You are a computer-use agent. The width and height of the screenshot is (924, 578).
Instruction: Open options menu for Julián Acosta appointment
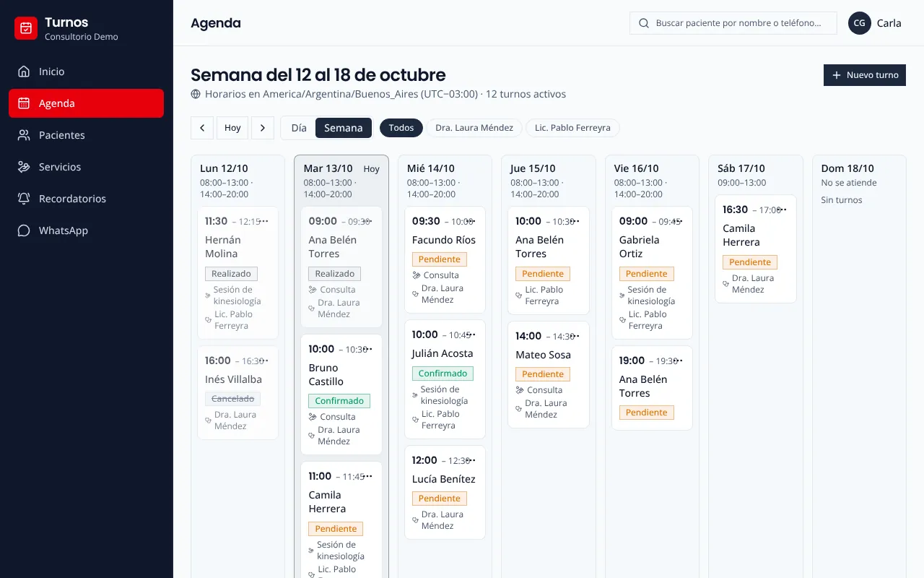point(471,335)
